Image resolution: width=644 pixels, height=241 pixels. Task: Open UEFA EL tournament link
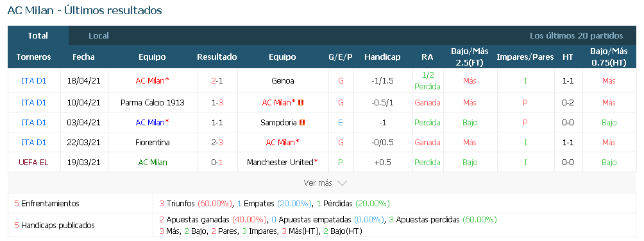pyautogui.click(x=34, y=163)
